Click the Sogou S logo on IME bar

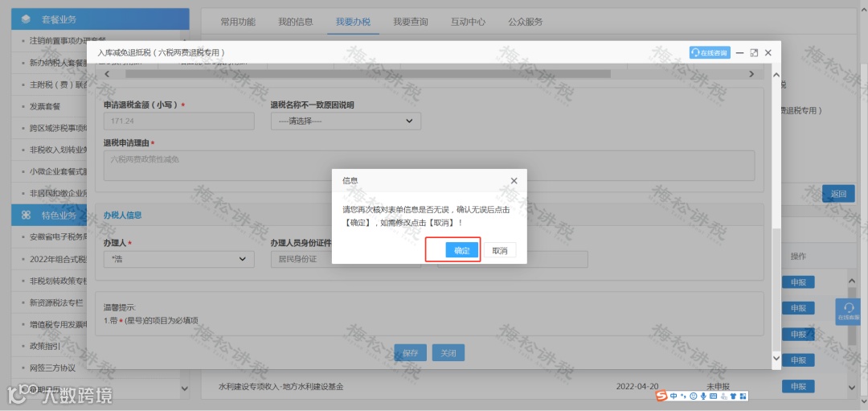point(661,396)
